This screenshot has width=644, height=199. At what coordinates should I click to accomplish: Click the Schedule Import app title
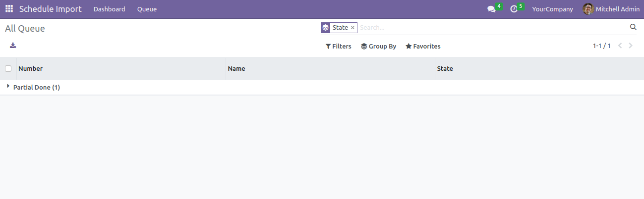50,9
